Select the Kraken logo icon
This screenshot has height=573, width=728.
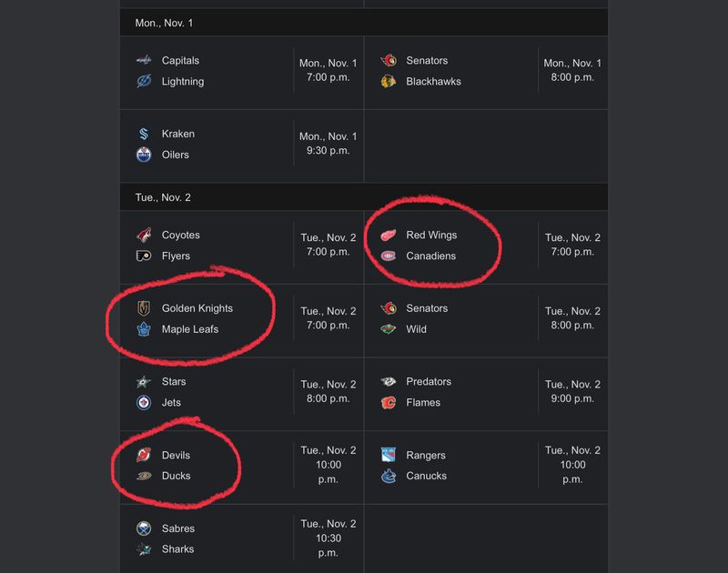coord(144,134)
